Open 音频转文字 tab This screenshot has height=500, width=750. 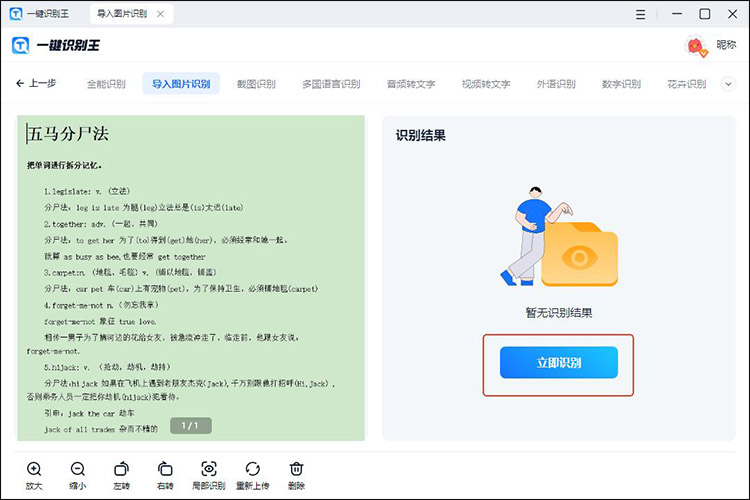(x=411, y=84)
